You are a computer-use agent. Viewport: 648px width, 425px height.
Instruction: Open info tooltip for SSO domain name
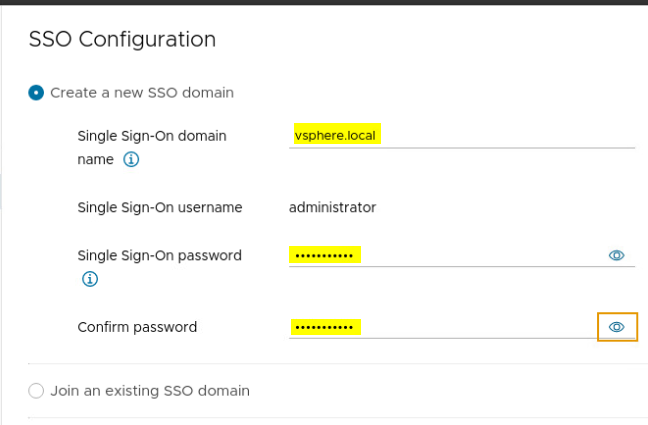pos(131,159)
